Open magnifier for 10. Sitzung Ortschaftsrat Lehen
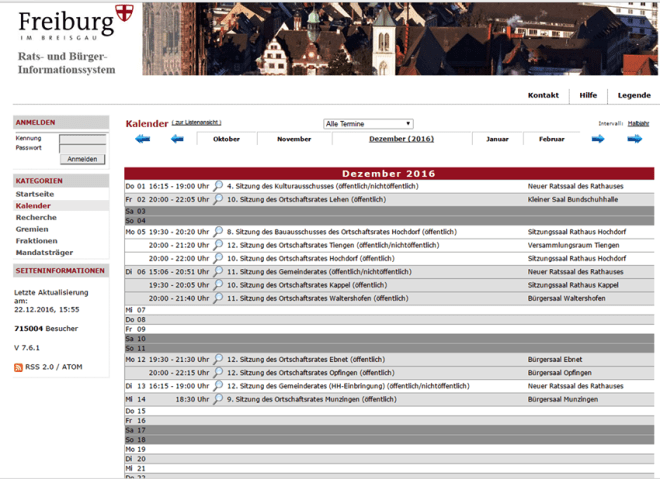Viewport: 660px width, 479px height. (x=218, y=199)
